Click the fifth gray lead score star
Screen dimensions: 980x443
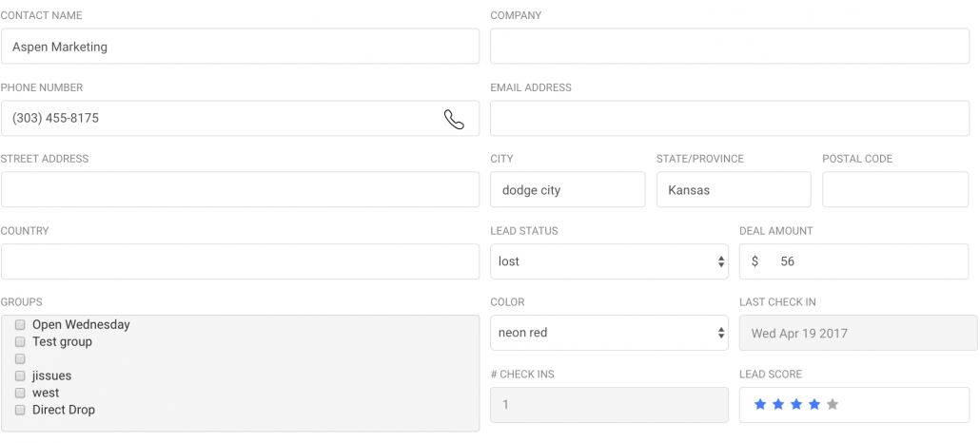(833, 405)
